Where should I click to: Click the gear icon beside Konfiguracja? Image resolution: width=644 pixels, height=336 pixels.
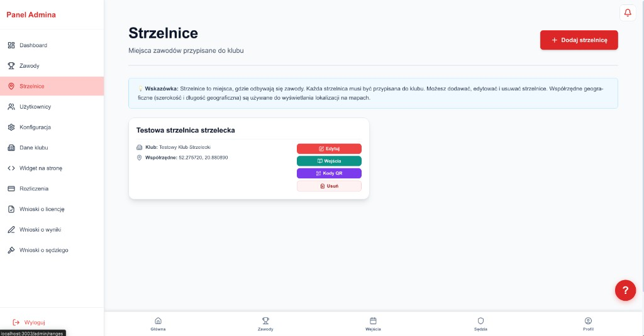(x=11, y=127)
